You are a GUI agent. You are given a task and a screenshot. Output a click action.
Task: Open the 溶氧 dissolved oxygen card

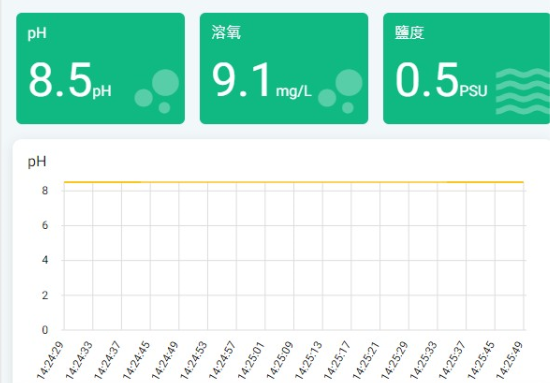tap(284, 69)
